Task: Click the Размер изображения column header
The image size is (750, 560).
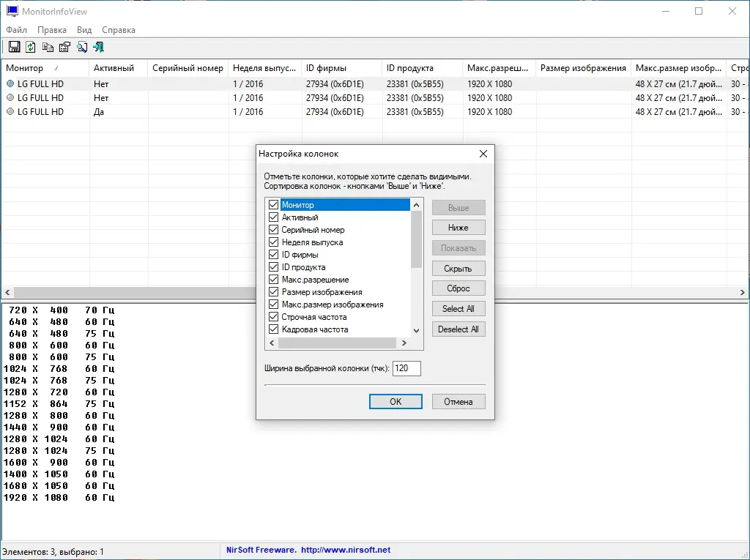Action: click(584, 68)
